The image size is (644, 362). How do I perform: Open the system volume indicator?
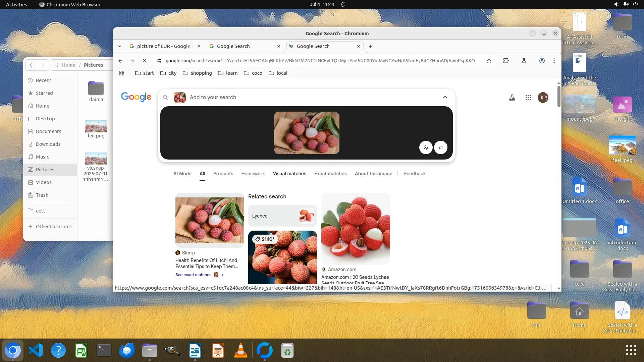616,4
